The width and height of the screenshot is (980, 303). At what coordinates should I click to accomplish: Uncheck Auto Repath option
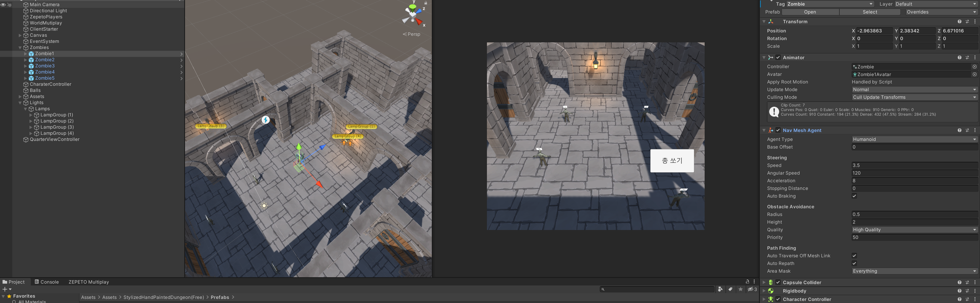tap(854, 263)
